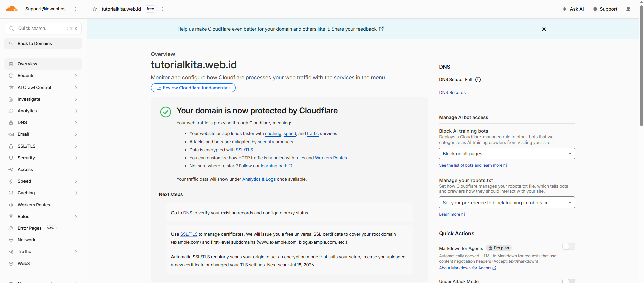Click the AI Crawl Control icon
This screenshot has width=644, height=283.
[x=11, y=88]
